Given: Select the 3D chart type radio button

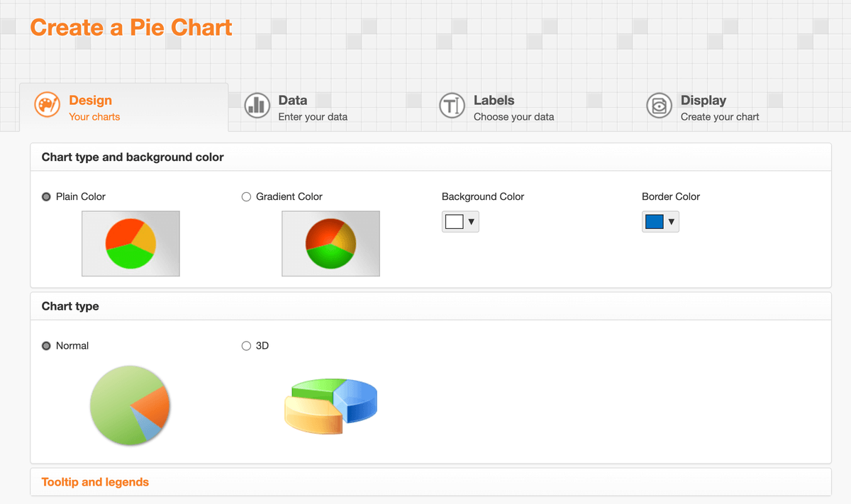Looking at the screenshot, I should pos(246,346).
